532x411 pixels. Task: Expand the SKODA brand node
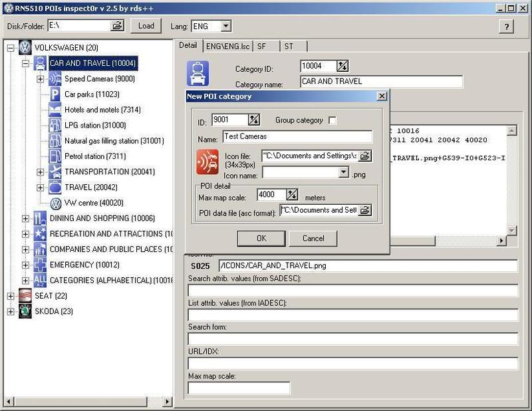point(11,311)
